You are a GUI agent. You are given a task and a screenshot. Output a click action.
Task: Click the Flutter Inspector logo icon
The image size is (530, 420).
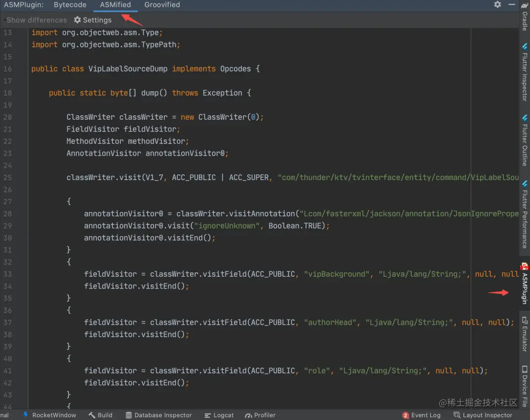pos(525,47)
